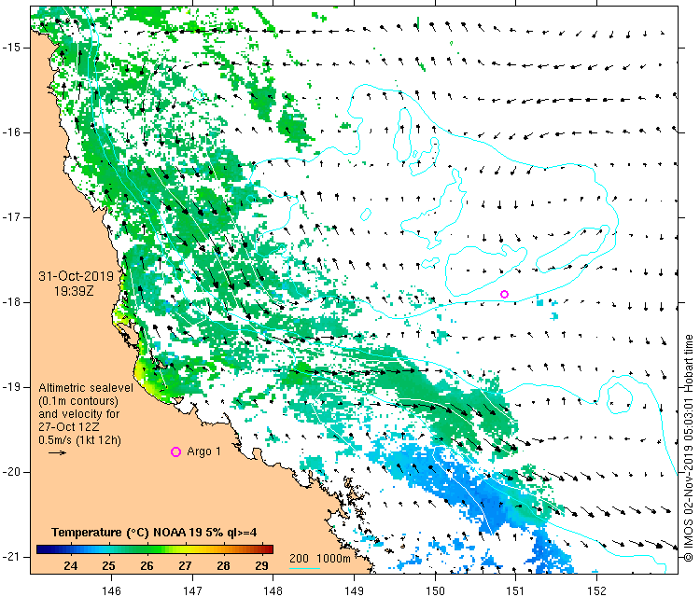Screen dimensions: 700x597
Task: Click the '200 1000m' depth label
Action: coord(319,558)
